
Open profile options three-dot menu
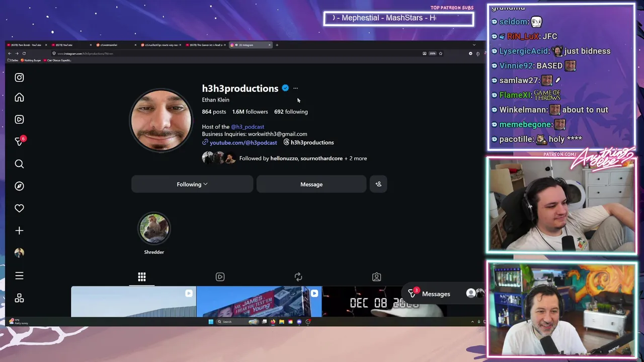pyautogui.click(x=295, y=88)
